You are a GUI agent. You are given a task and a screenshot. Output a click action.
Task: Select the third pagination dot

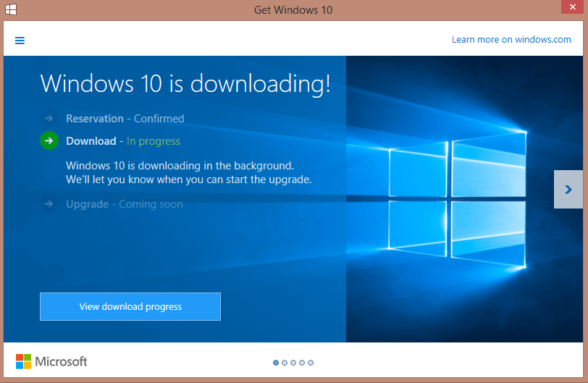293,363
